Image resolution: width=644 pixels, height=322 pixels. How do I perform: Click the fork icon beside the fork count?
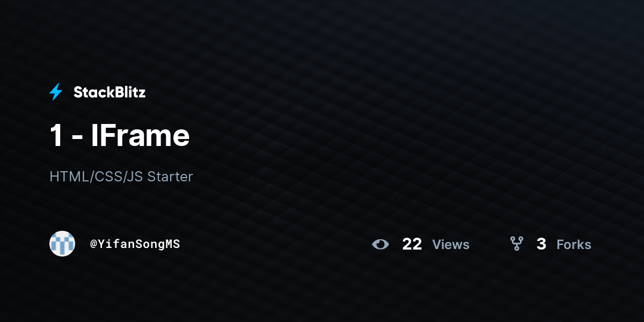pyautogui.click(x=517, y=244)
